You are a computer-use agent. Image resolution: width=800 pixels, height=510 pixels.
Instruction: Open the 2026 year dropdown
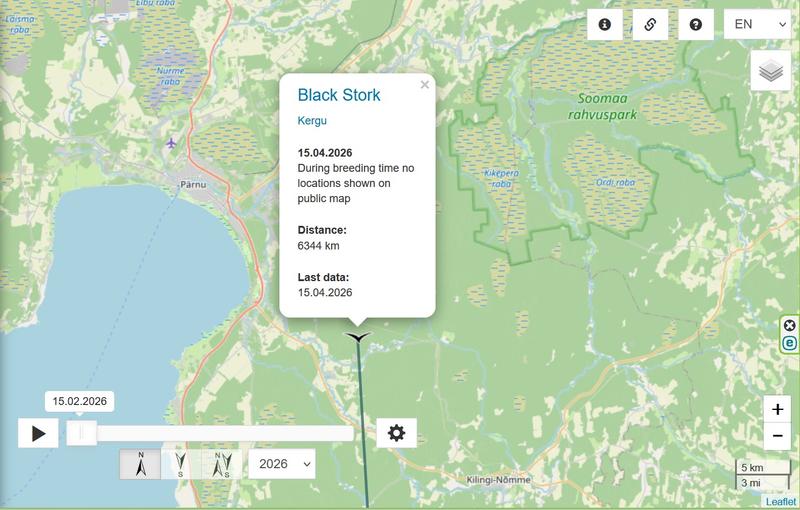click(282, 464)
